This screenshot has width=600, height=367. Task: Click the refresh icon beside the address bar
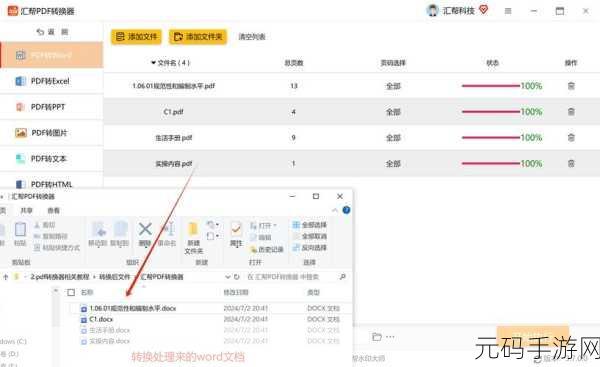(237, 277)
